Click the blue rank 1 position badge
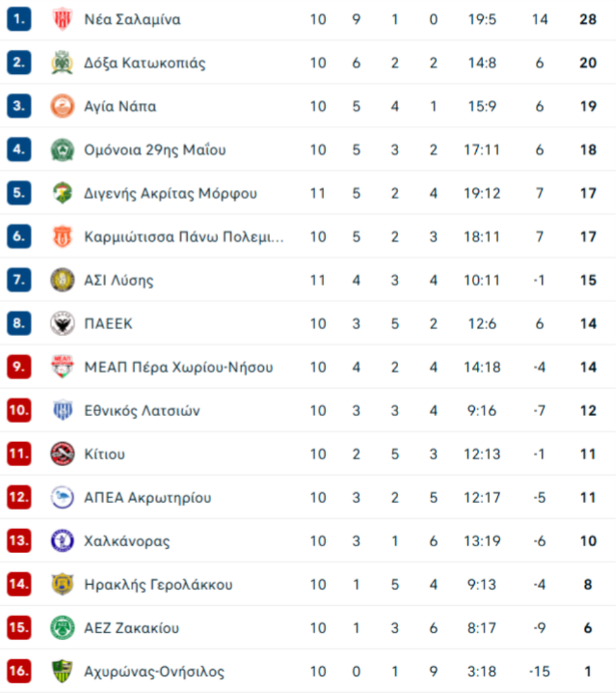Viewport: 616px width, 693px height. pos(19,19)
